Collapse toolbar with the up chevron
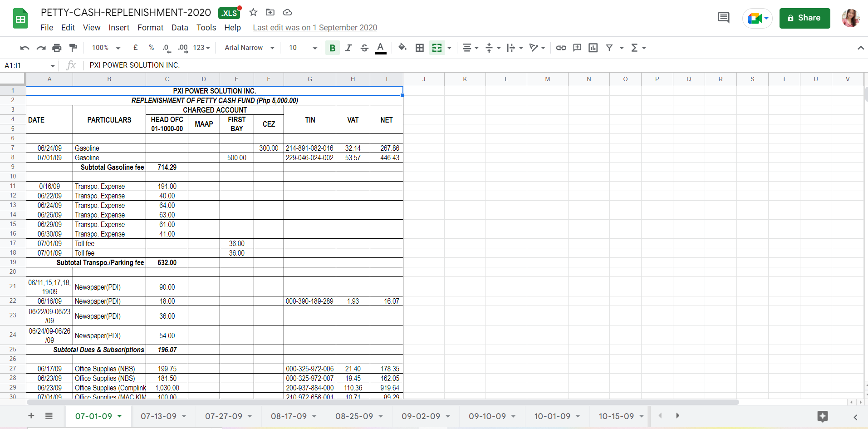 click(860, 48)
